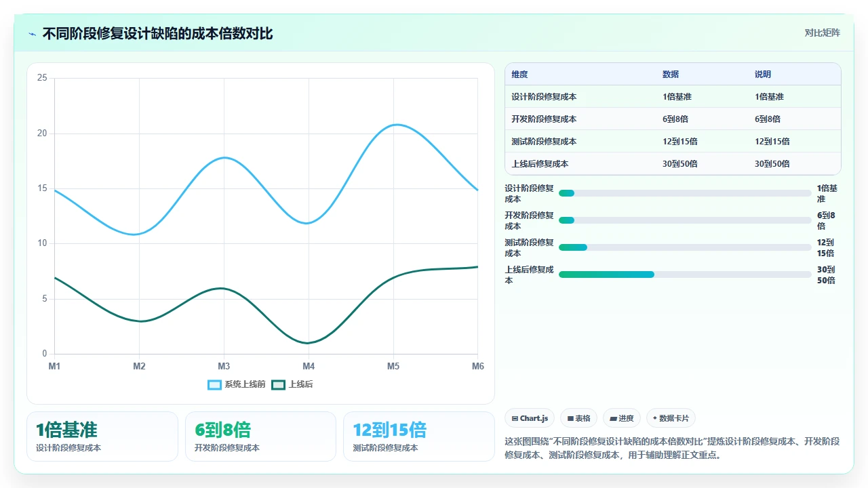
Task: Click the 30到50倍 value beside the progress bar
Action: [x=827, y=274]
